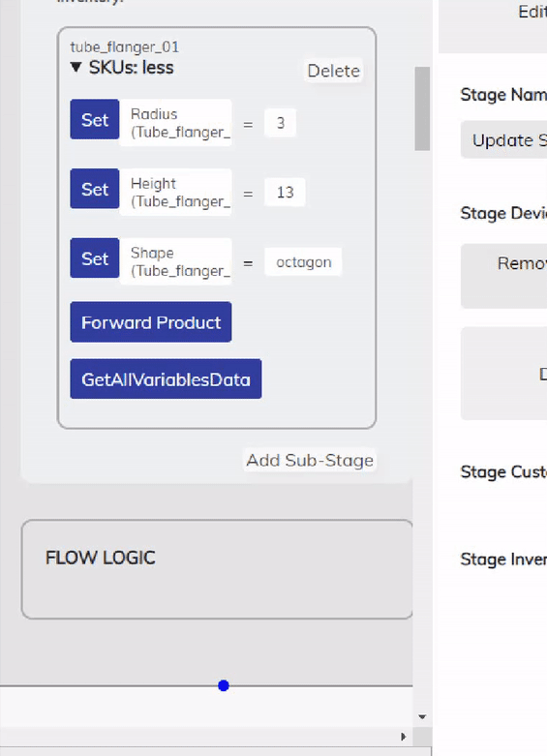Viewport: 547px width, 756px height.
Task: Select the Stage Cust label
Action: (503, 471)
